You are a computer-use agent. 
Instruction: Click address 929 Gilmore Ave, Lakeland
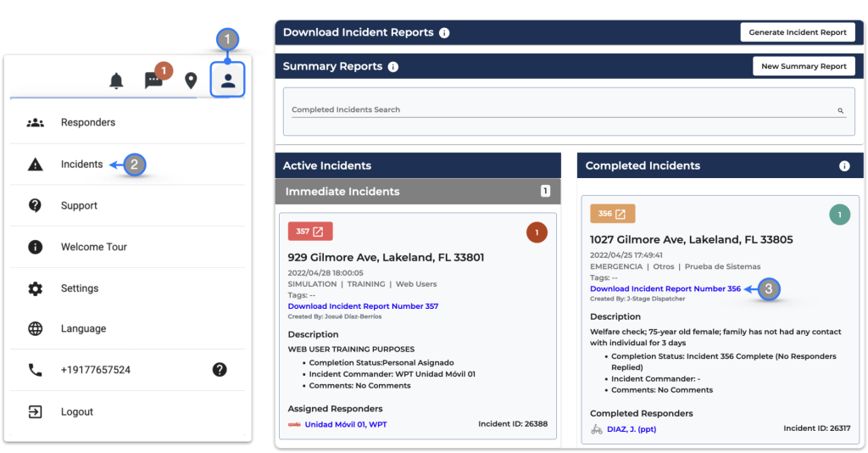(x=386, y=258)
